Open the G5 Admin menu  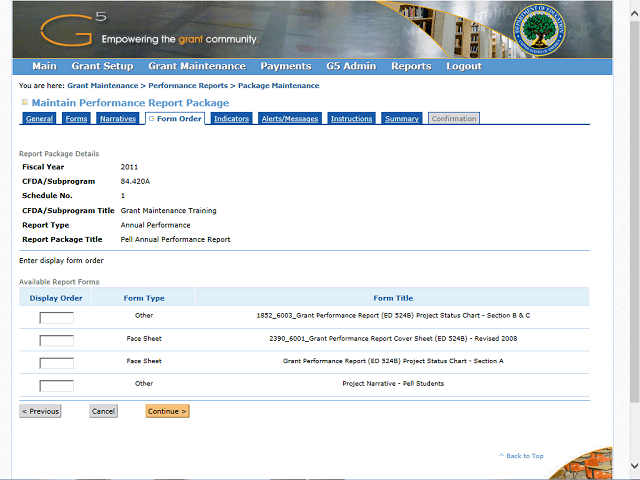tap(350, 66)
